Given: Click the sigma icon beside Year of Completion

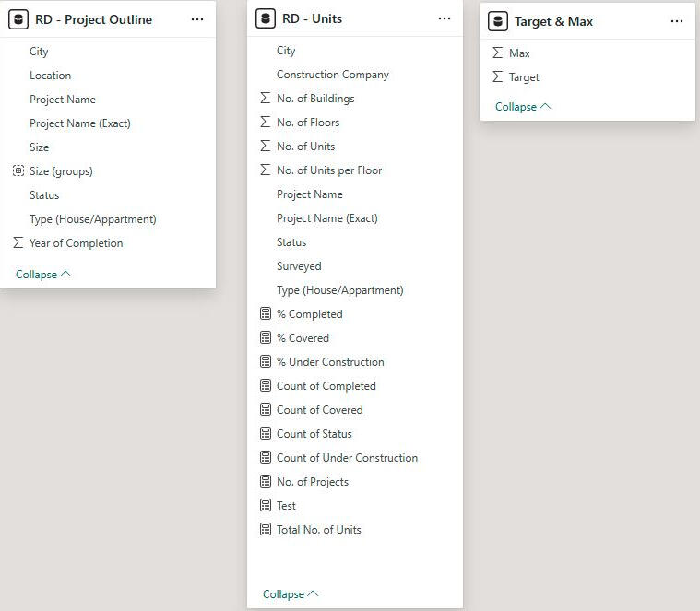Looking at the screenshot, I should (18, 243).
